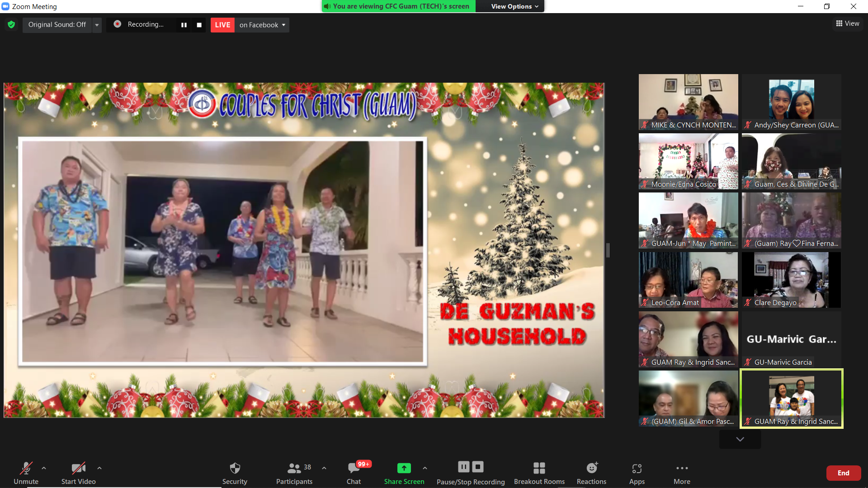Viewport: 868px width, 488px height.
Task: Minimize the Zoom Meeting window
Action: pos(801,6)
